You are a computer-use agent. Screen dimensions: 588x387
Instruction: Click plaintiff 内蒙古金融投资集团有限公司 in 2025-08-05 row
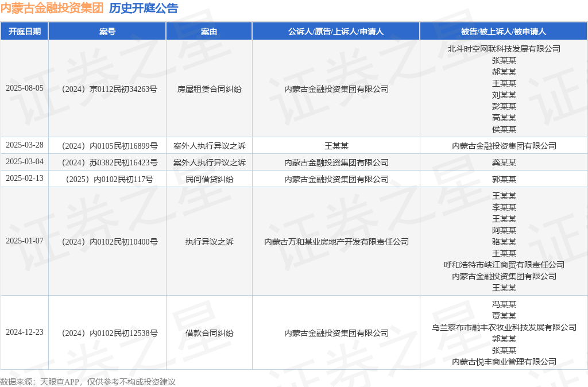coord(336,89)
